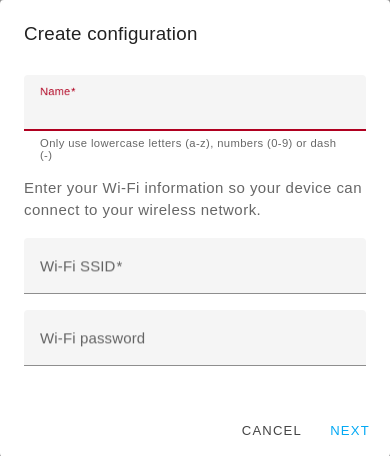Click the Wi-Fi information description paragraph

[193, 199]
